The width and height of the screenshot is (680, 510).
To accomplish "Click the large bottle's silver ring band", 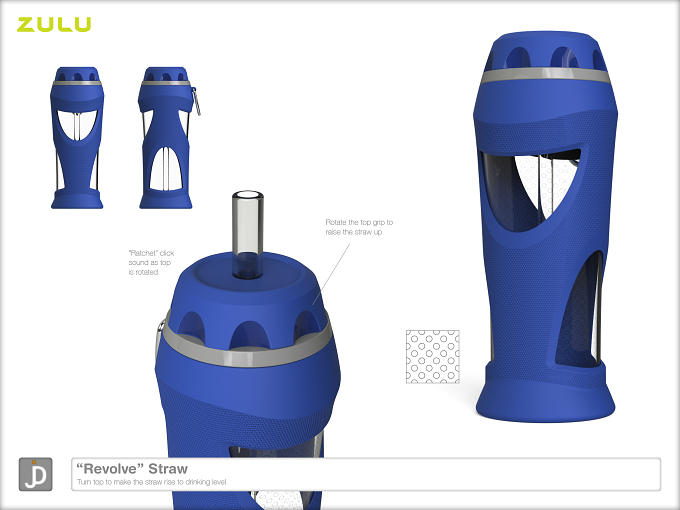I will pyautogui.click(x=545, y=75).
